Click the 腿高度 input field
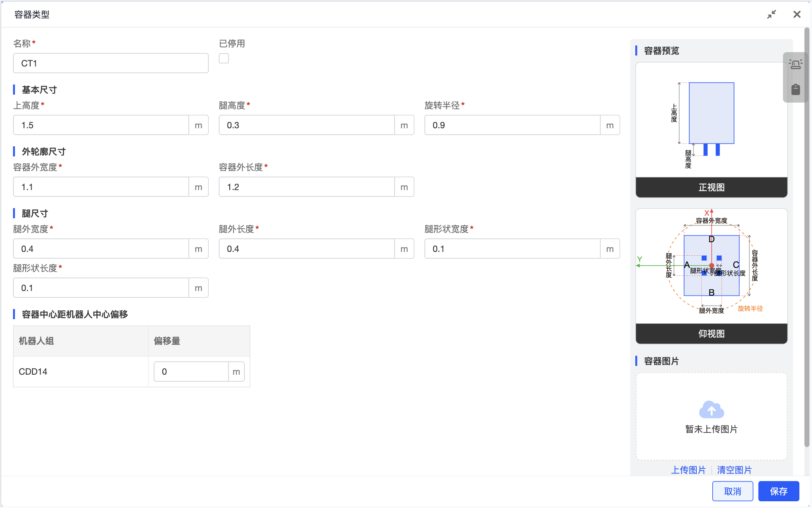Screen dimensions: 812x508 click(306, 125)
